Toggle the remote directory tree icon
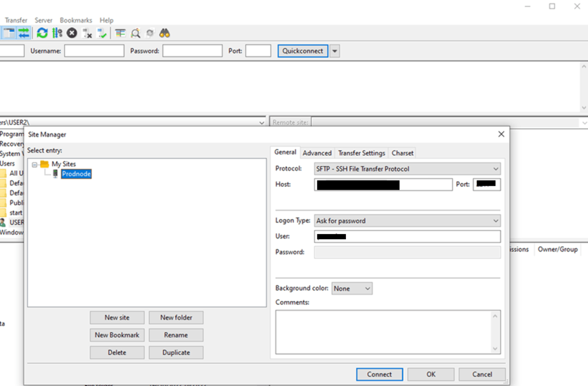 pyautogui.click(x=9, y=33)
